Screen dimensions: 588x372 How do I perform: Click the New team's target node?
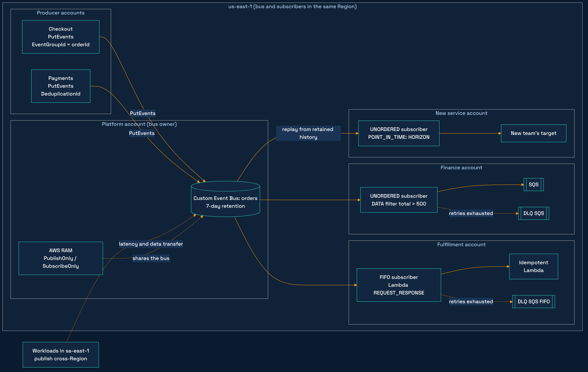[x=534, y=133]
